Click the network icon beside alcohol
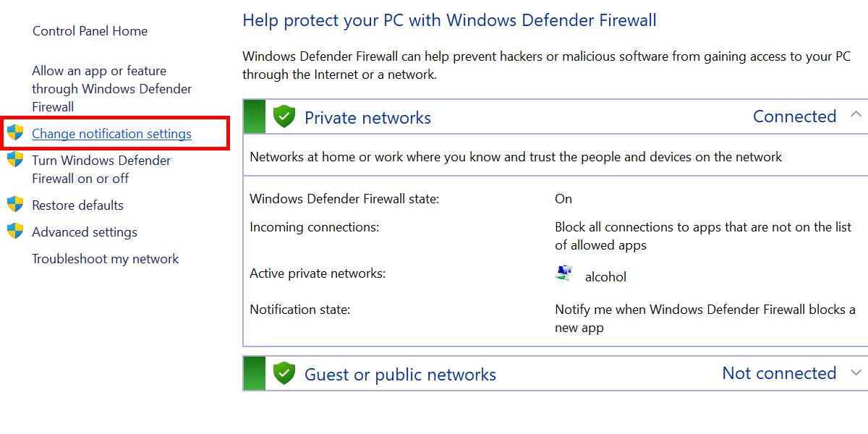868x434 pixels. [563, 276]
